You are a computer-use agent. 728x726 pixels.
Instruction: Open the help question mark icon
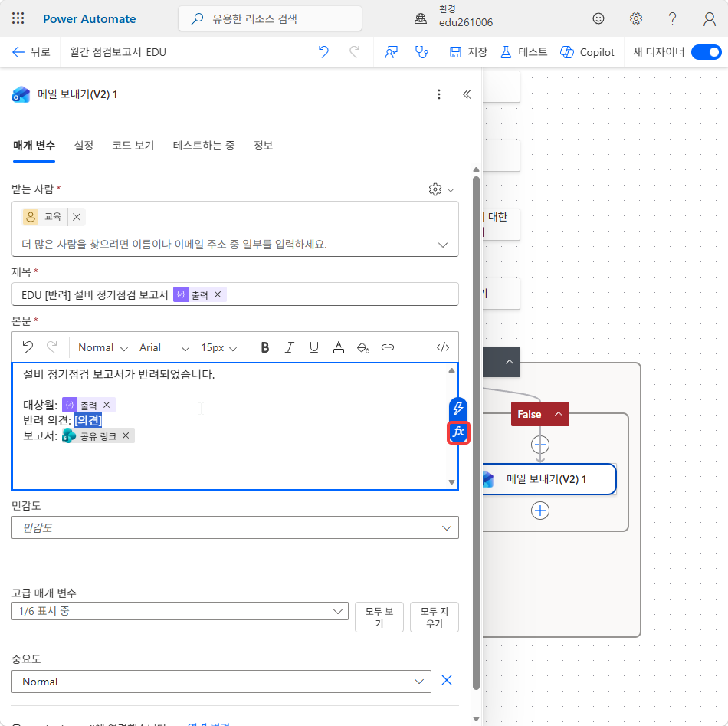(672, 18)
